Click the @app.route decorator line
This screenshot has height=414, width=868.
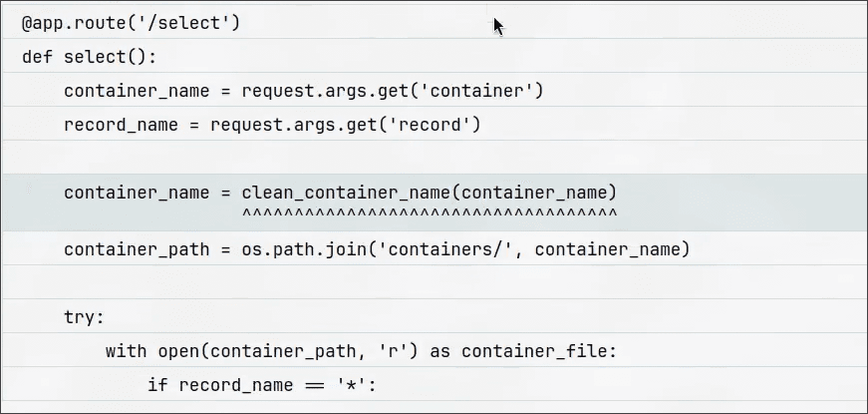click(131, 22)
